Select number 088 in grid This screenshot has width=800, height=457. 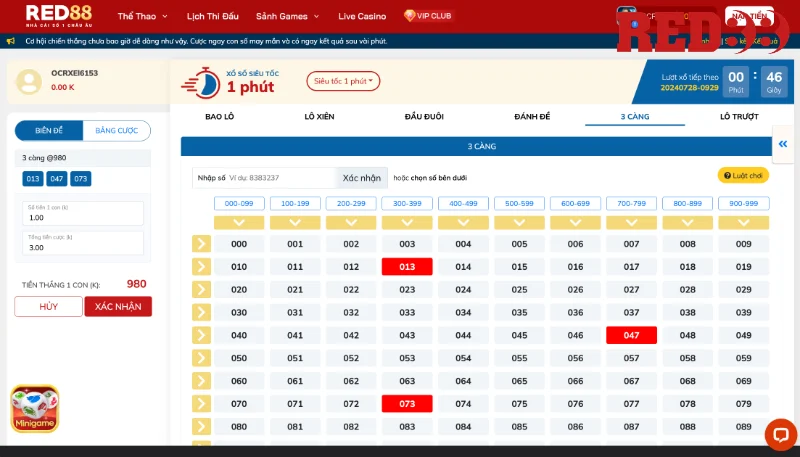(x=688, y=426)
